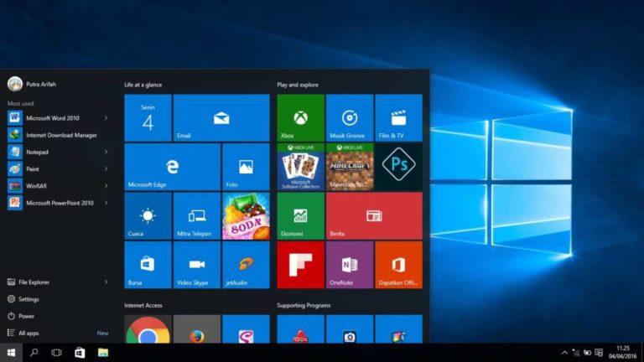Click the Supporting Programs group title
This screenshot has height=362, width=644.
304,305
